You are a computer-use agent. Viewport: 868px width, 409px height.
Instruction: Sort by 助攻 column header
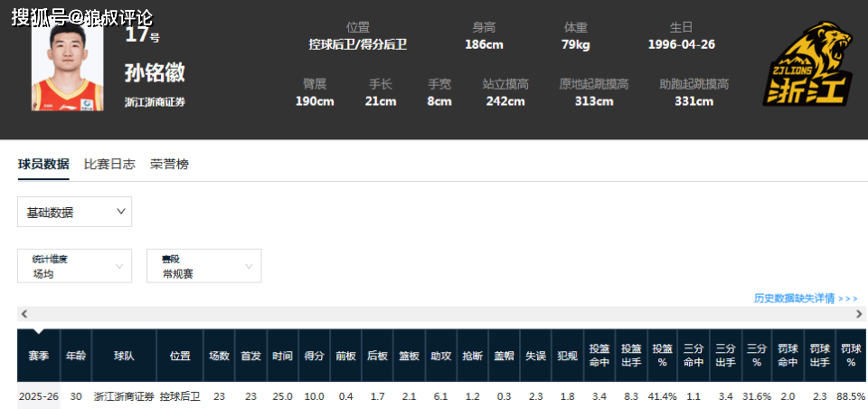(x=441, y=356)
